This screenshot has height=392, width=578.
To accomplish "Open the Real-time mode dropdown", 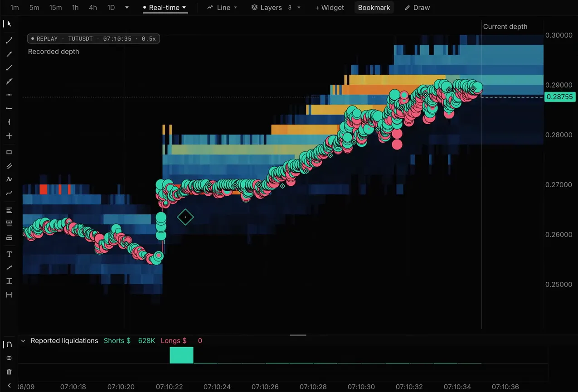I will 165,8.
